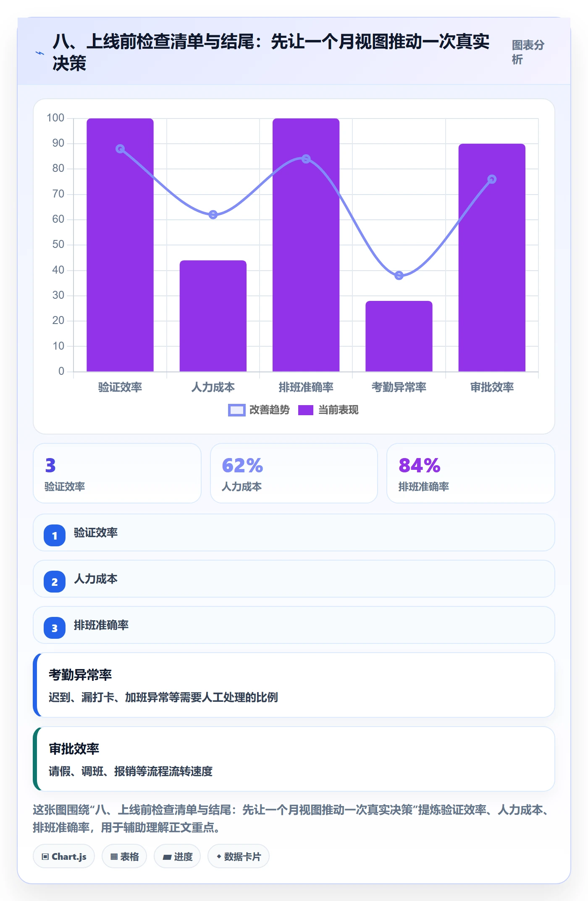Click the 审批效率 label on the chart x-axis
The image size is (588, 901).
tap(492, 387)
